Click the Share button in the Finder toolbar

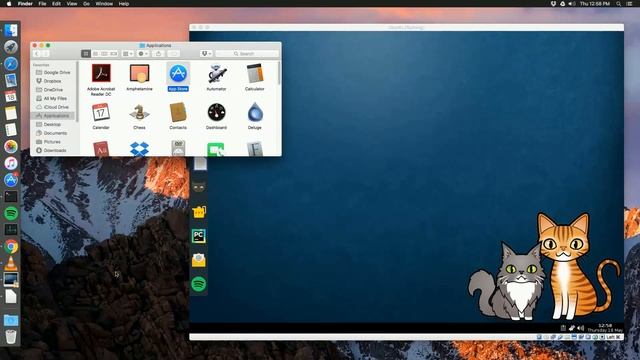pos(158,53)
